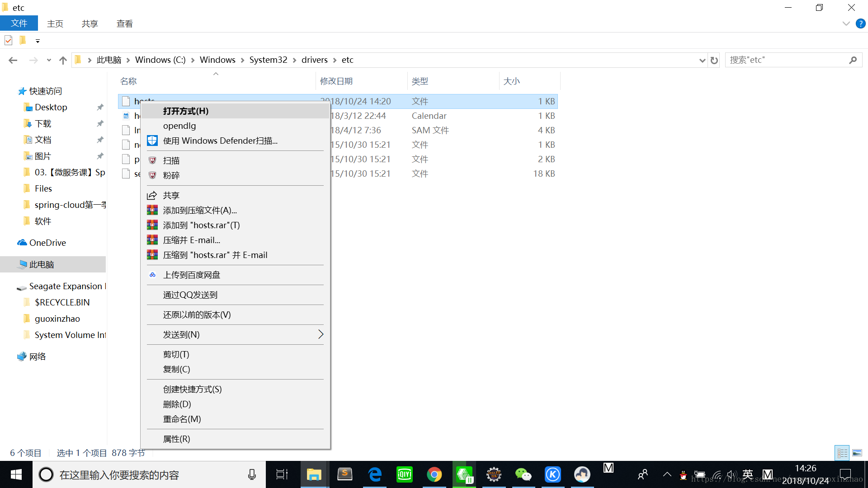868x488 pixels.
Task: Click the People icon in system tray
Action: [x=642, y=474]
